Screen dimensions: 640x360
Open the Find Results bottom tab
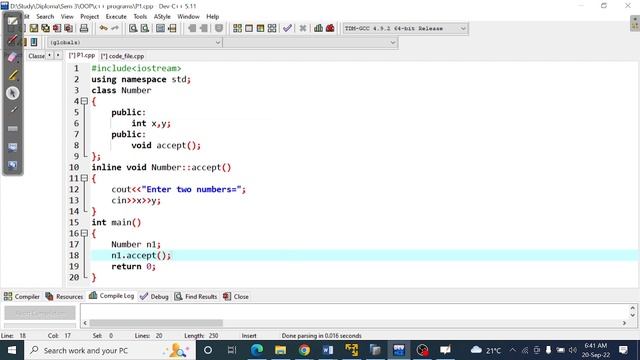pos(196,296)
